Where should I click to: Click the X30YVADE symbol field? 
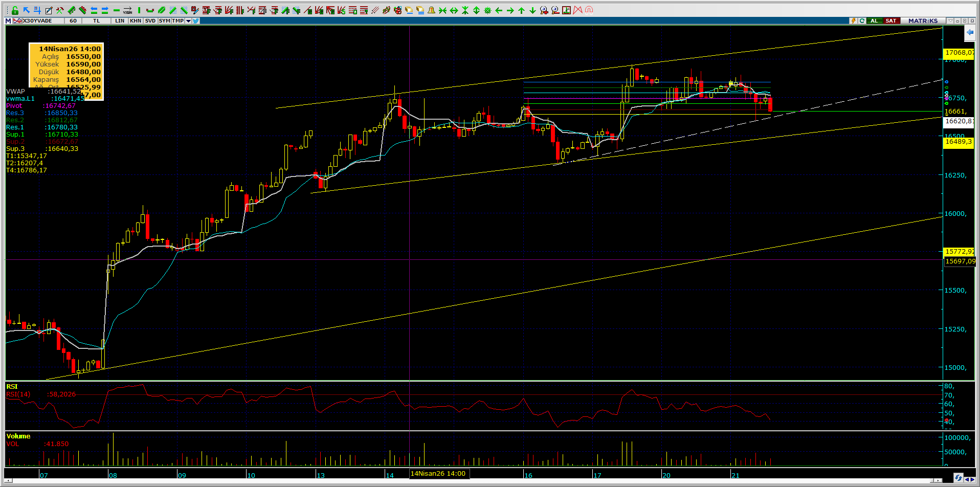[38, 21]
